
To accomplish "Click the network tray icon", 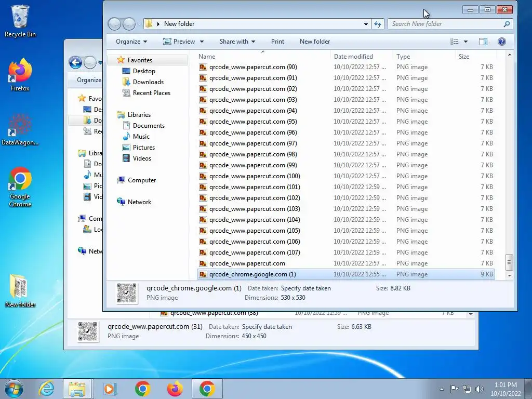I will (467, 389).
